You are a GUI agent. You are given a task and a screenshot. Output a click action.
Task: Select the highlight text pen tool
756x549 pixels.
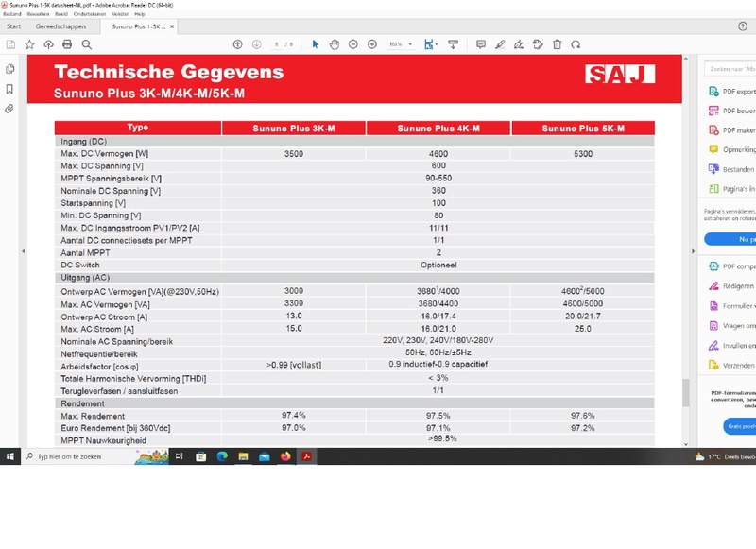[x=500, y=44]
